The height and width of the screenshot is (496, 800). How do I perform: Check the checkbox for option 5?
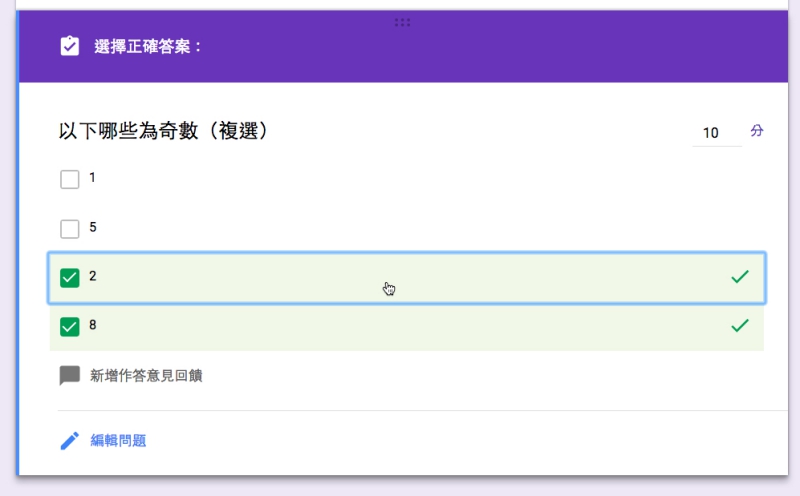[69, 229]
